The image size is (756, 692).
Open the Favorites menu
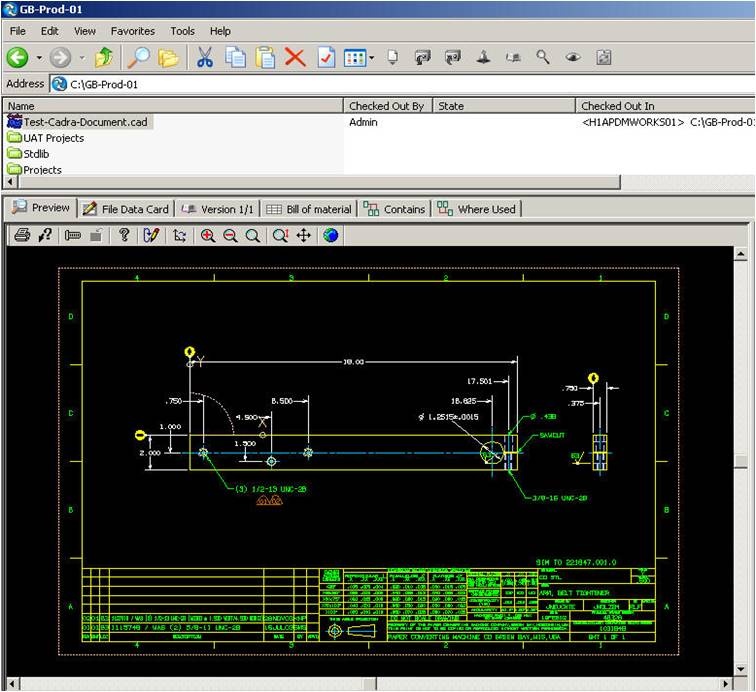click(x=133, y=31)
